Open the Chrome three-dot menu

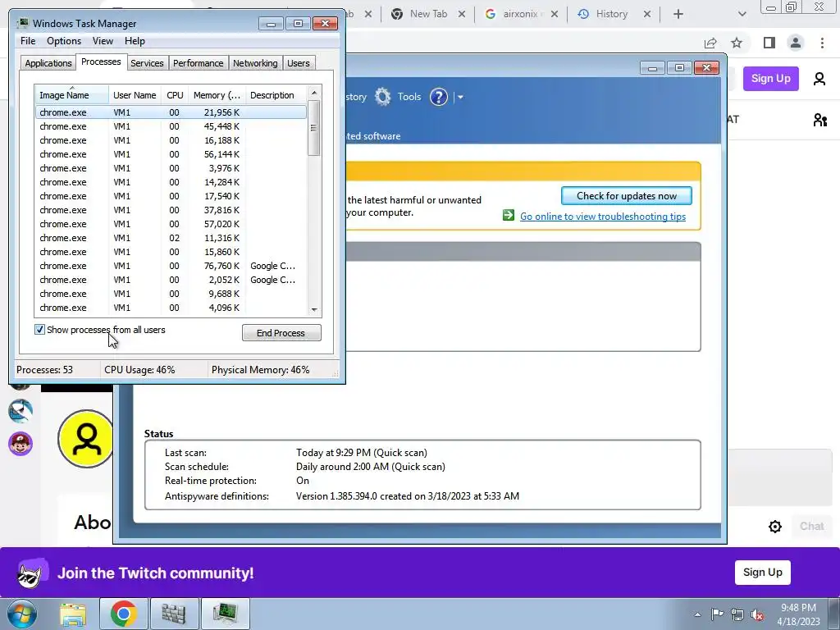pyautogui.click(x=822, y=43)
